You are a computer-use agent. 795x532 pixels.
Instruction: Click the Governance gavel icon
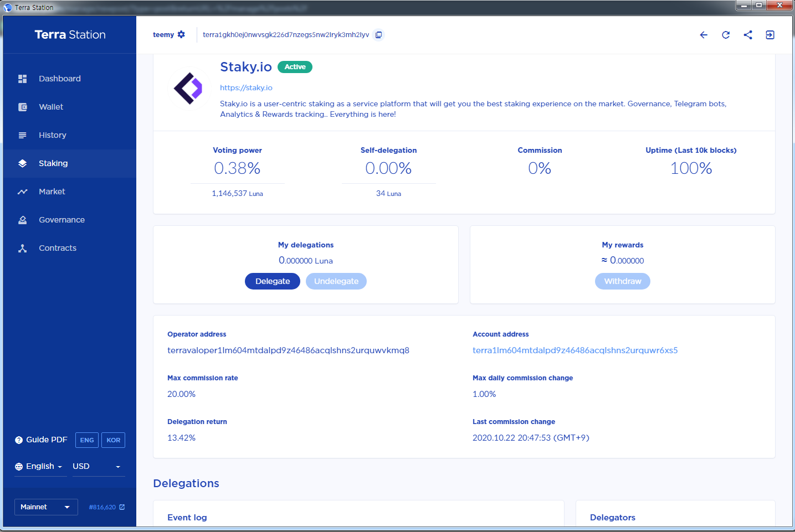point(23,220)
